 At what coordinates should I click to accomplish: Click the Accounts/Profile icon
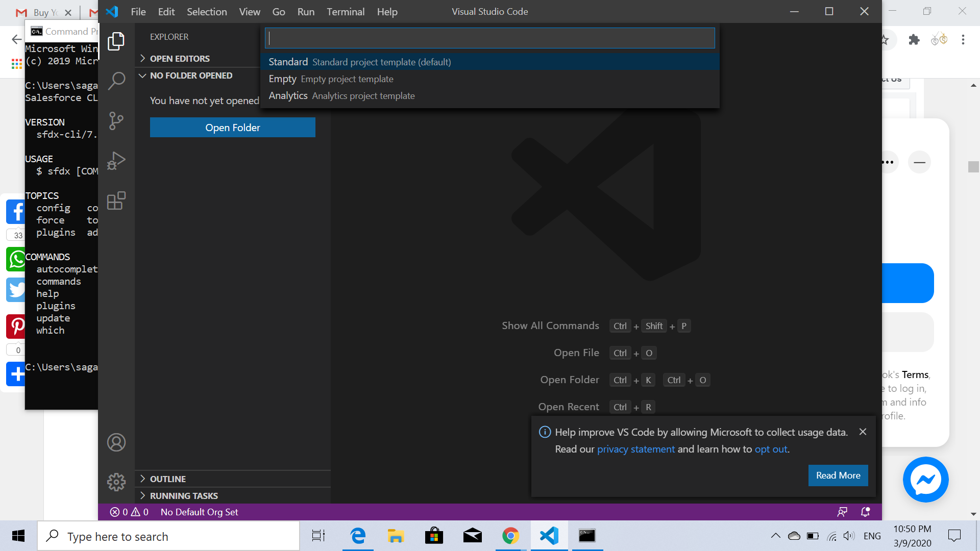pos(116,442)
